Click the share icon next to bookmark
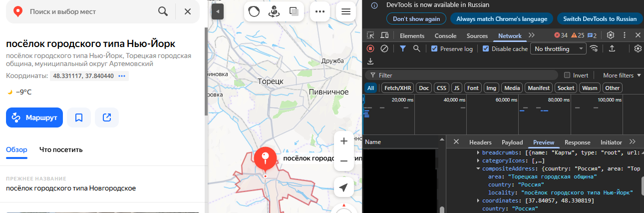Image resolution: width=644 pixels, height=213 pixels. (107, 117)
